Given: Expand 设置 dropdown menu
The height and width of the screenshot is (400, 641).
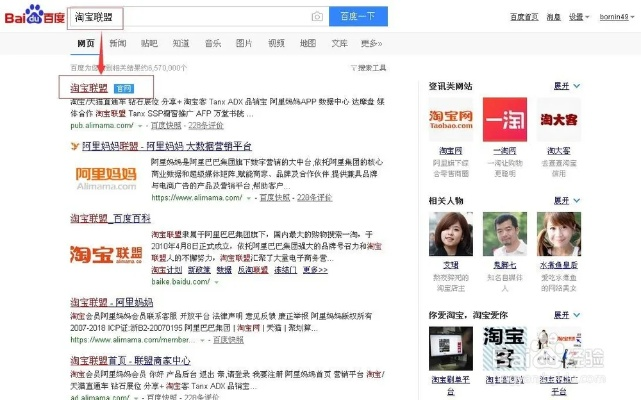Looking at the screenshot, I should pyautogui.click(x=579, y=17).
